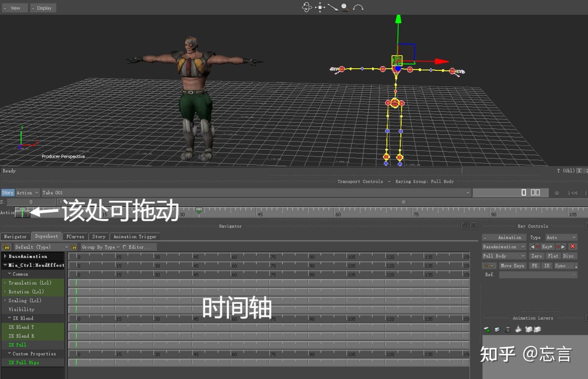The width and height of the screenshot is (588, 379).
Task: Select the orbit camera tool icon
Action: [307, 7]
